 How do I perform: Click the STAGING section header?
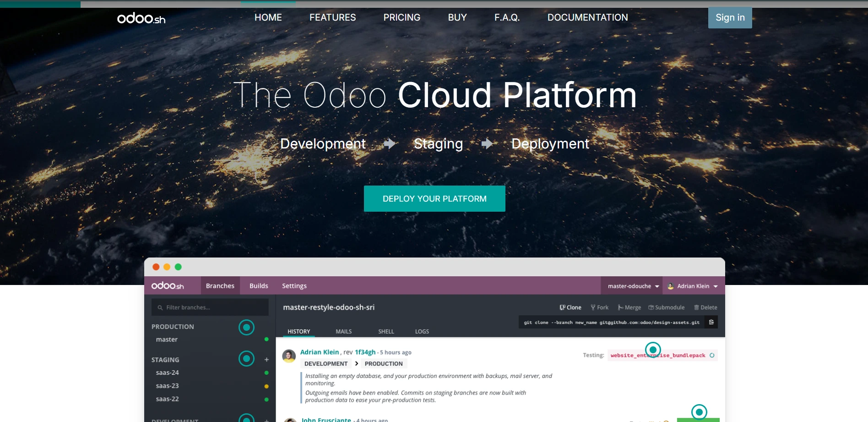coord(165,360)
